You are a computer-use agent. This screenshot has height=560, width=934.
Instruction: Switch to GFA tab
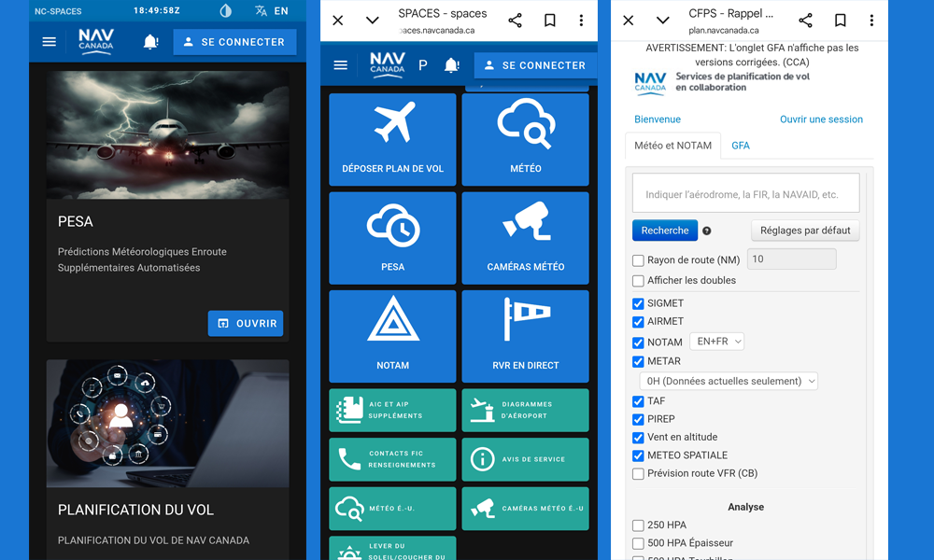coord(741,146)
